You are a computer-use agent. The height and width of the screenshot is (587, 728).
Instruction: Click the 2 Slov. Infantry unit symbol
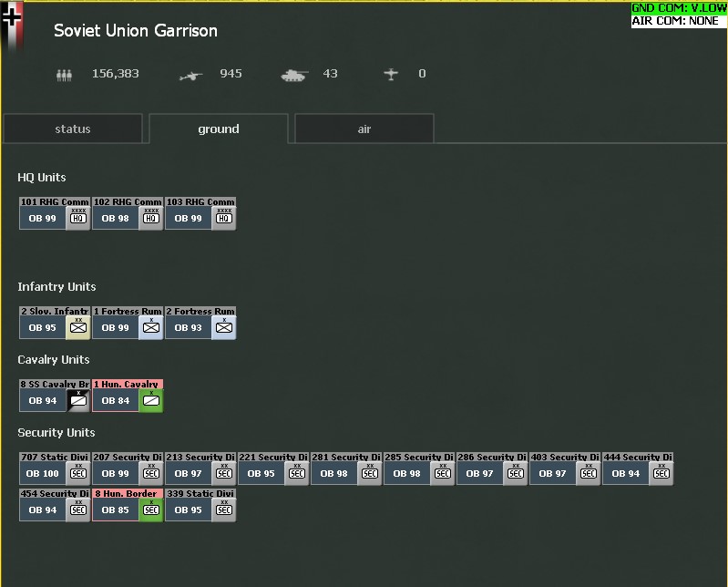(x=78, y=327)
